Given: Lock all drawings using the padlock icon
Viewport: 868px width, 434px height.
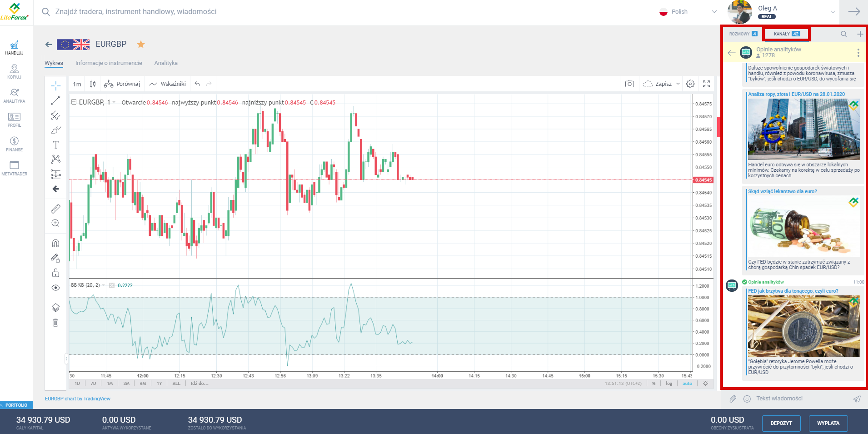Looking at the screenshot, I should [x=55, y=273].
